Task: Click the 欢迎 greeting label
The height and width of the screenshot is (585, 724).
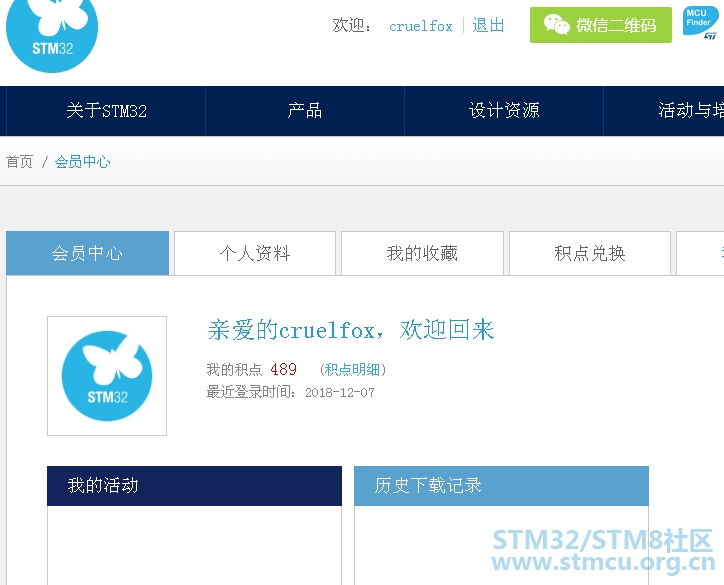Action: [352, 25]
